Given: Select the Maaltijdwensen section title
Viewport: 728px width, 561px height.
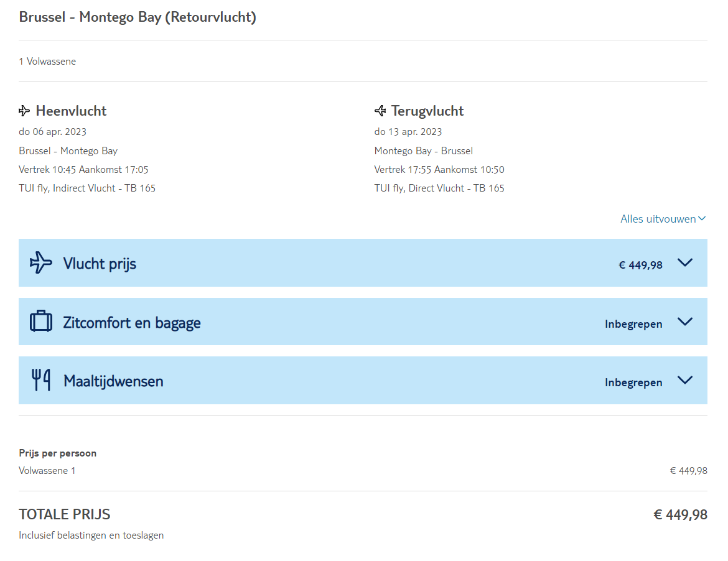Looking at the screenshot, I should pos(113,381).
